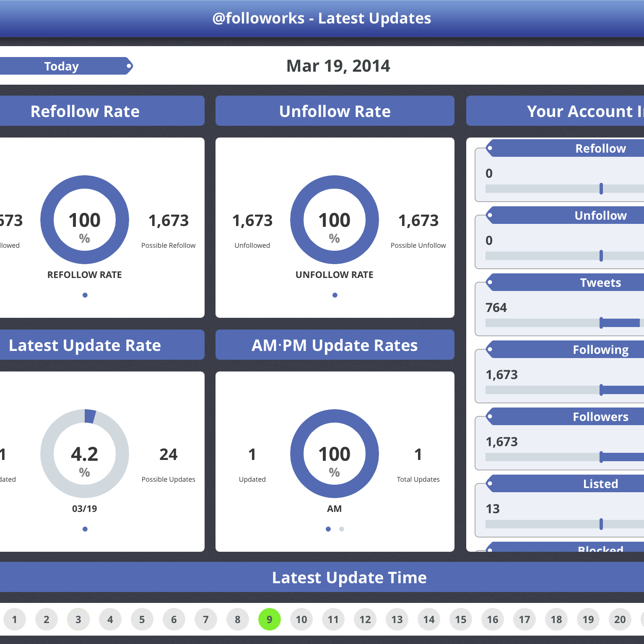Open the Refollow Rate section header
644x644 pixels.
[85, 111]
